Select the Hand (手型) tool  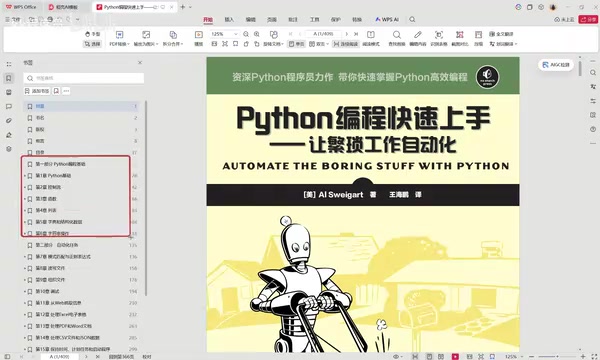(x=92, y=34)
